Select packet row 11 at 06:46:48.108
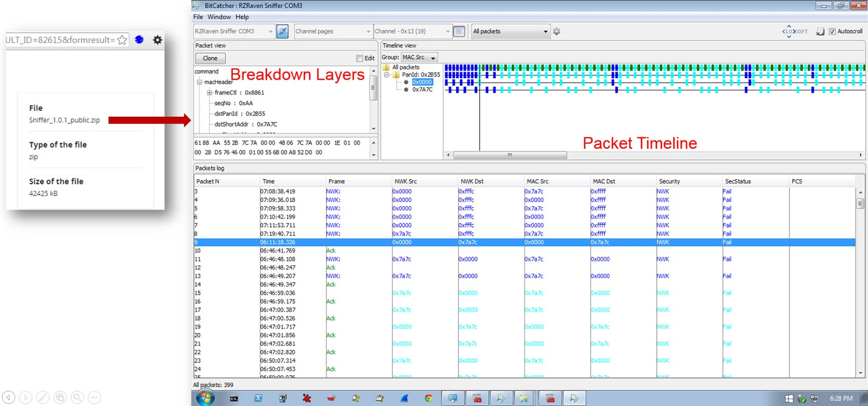Screen dimensions: 868x406 point(525,259)
